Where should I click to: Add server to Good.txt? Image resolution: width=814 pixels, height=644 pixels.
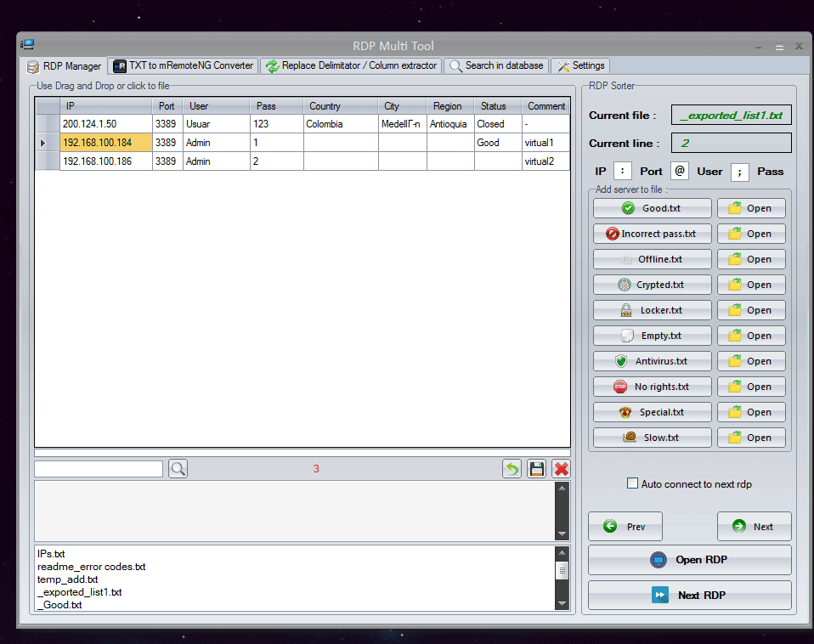coord(653,208)
